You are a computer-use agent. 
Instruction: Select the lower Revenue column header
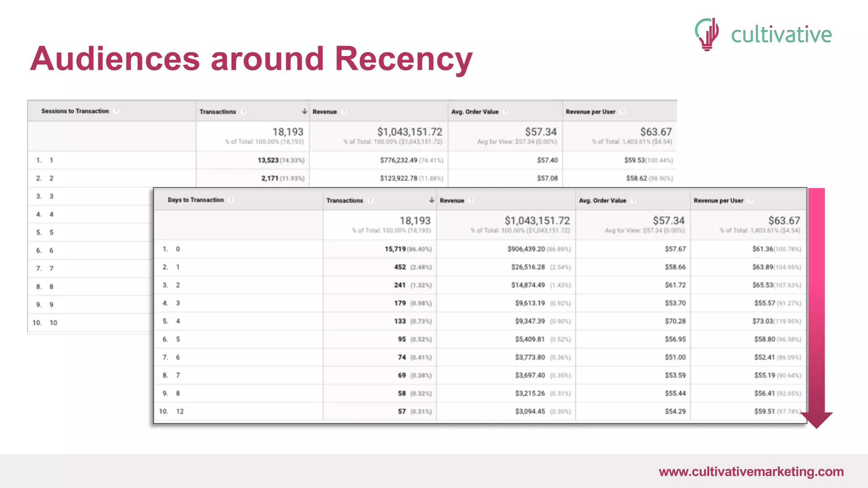[452, 201]
